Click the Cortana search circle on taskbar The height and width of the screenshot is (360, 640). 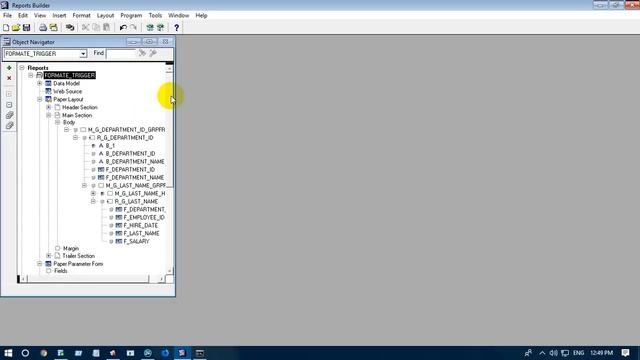tap(25, 353)
